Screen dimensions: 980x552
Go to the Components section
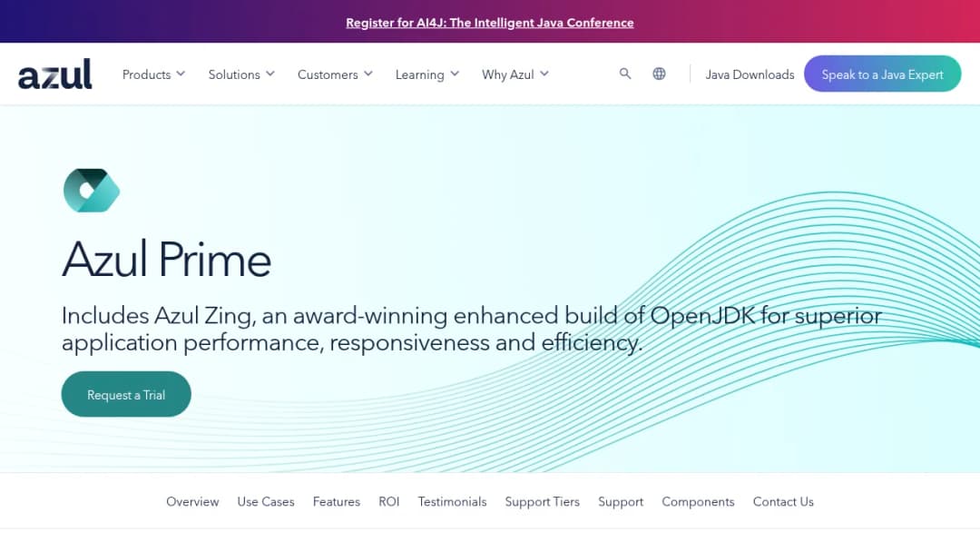(698, 501)
